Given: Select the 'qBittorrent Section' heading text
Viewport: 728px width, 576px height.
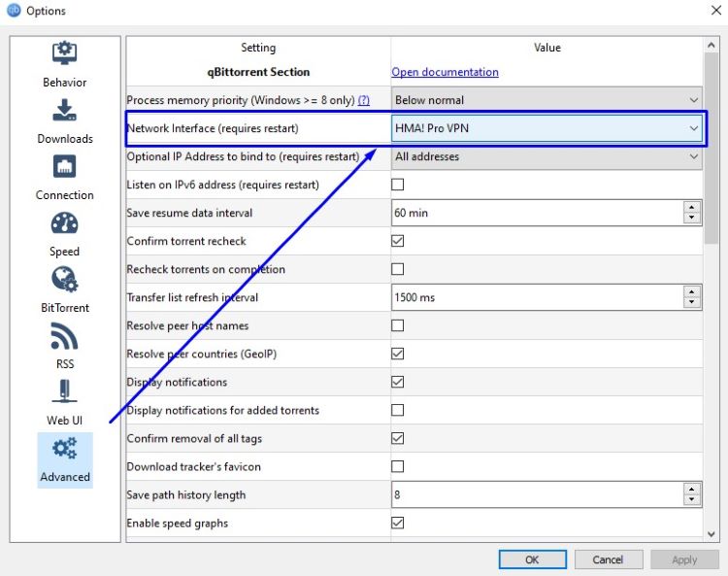Looking at the screenshot, I should point(258,72).
